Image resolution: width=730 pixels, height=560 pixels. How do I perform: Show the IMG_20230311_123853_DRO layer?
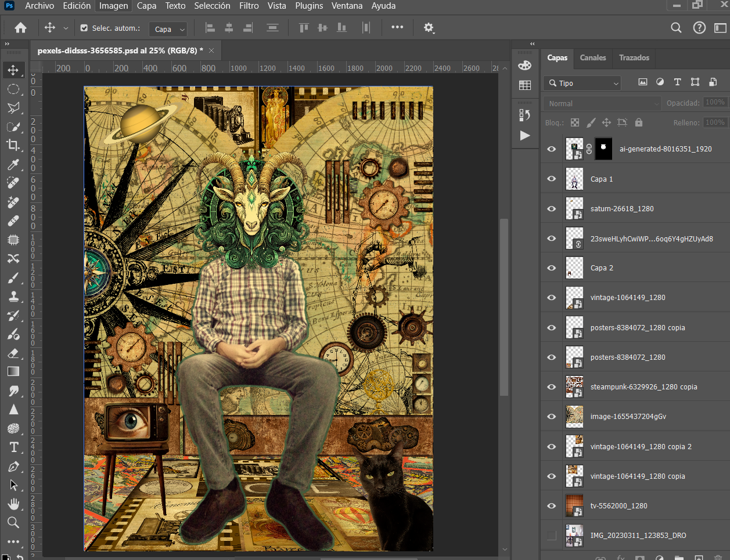coord(552,536)
